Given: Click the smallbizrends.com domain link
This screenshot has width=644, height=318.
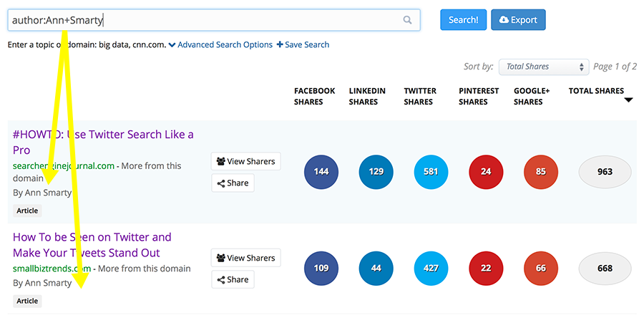Looking at the screenshot, I should (x=52, y=269).
